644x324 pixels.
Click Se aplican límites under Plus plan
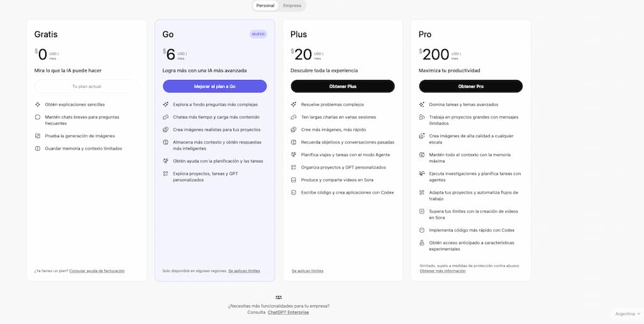[308, 271]
